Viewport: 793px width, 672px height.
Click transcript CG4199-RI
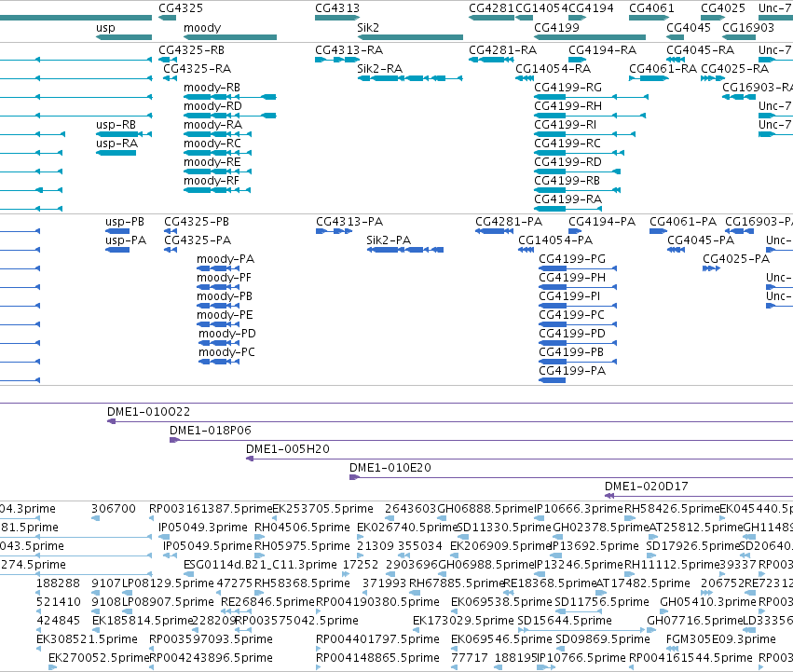point(566,125)
